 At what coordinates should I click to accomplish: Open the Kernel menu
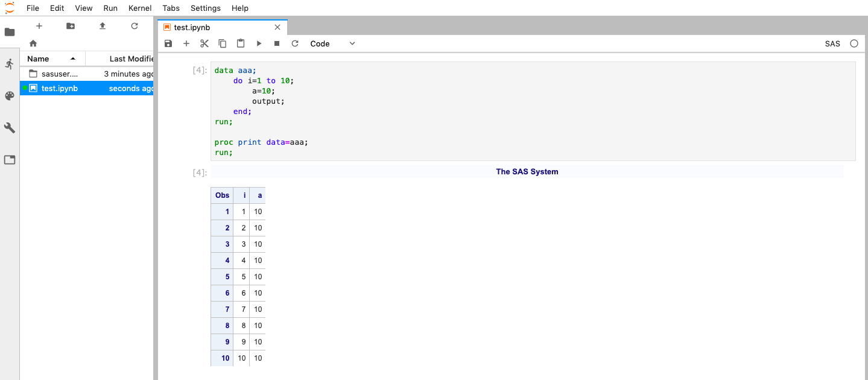(x=140, y=8)
